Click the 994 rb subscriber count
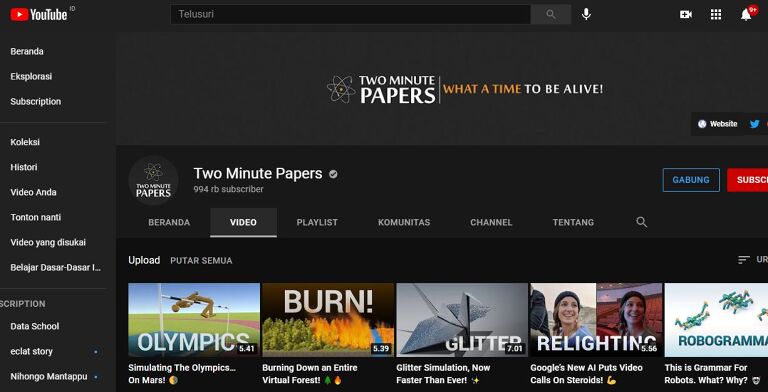Screen dimensions: 768x392 tap(228, 189)
